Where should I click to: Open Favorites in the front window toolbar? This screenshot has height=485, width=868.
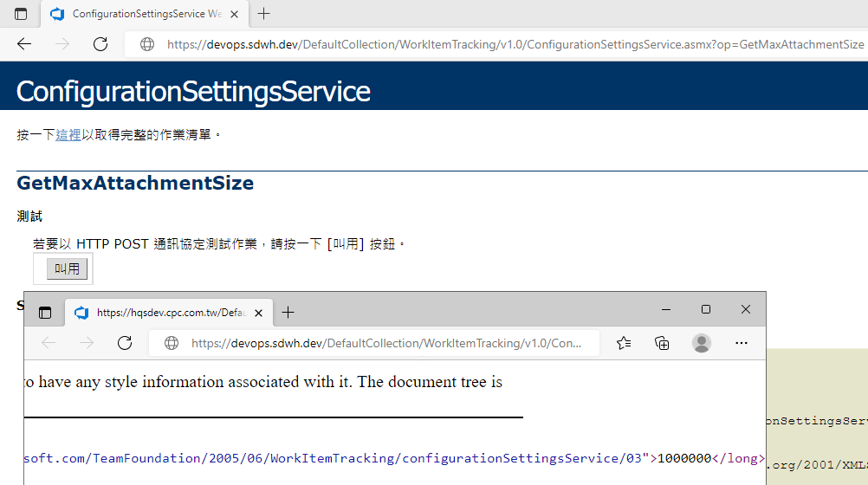[624, 343]
